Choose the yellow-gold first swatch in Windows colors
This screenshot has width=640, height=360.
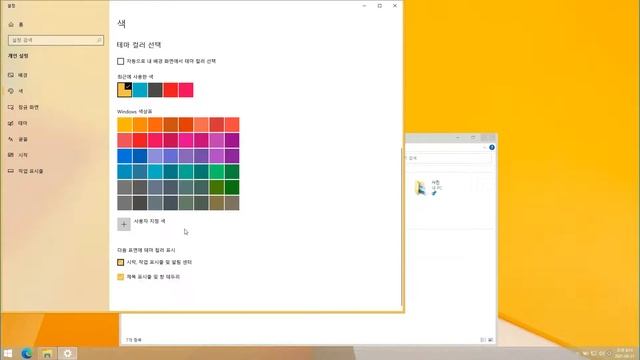[x=124, y=125]
